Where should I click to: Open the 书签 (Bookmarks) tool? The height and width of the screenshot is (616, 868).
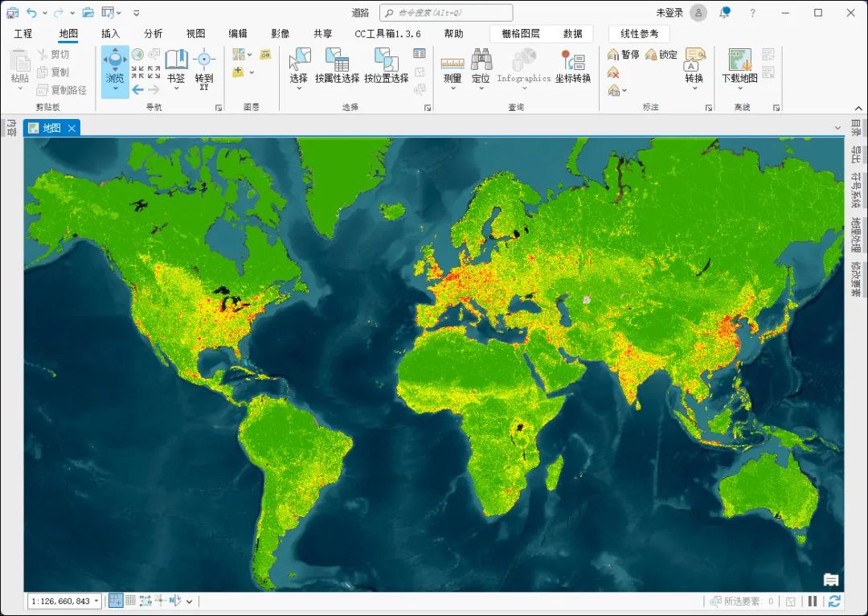(x=177, y=68)
